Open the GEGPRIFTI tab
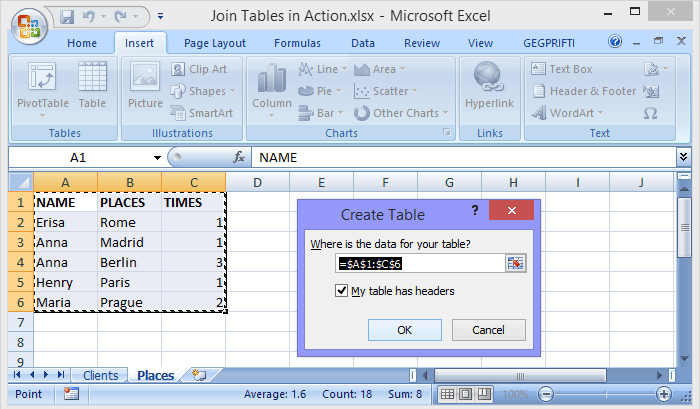The height and width of the screenshot is (409, 700). click(549, 43)
